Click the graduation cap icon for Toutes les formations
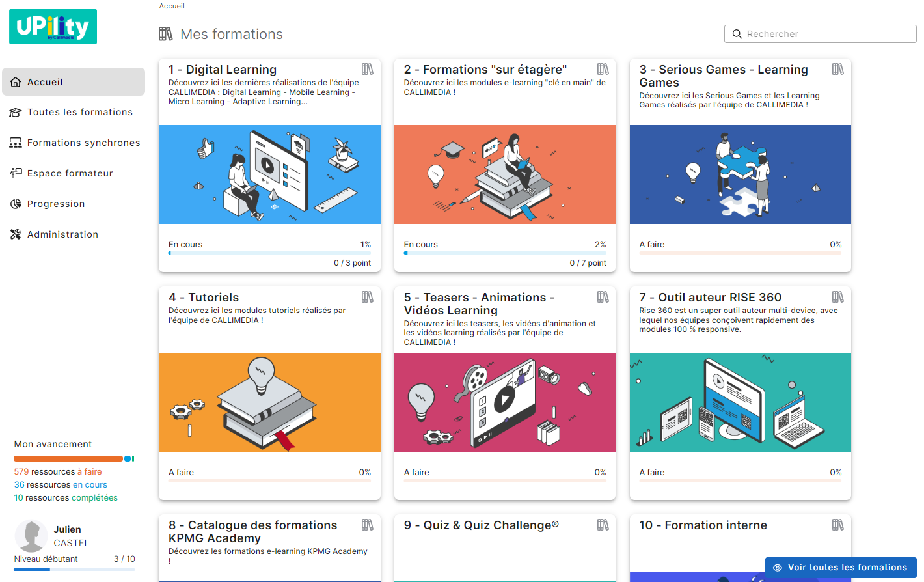 16,113
